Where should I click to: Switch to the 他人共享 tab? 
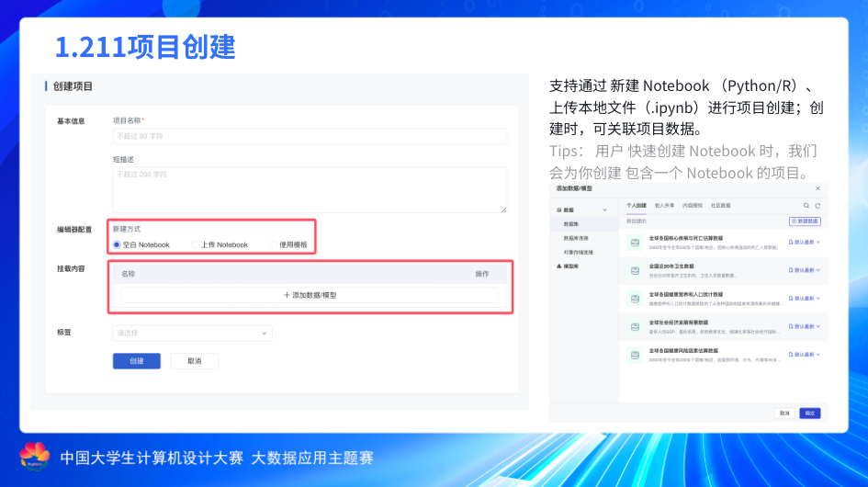(664, 206)
